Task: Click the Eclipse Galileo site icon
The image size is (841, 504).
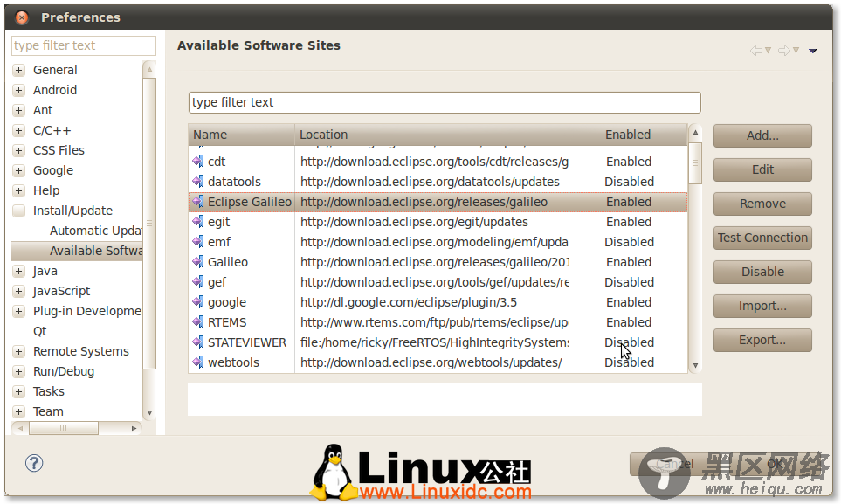Action: click(x=198, y=202)
